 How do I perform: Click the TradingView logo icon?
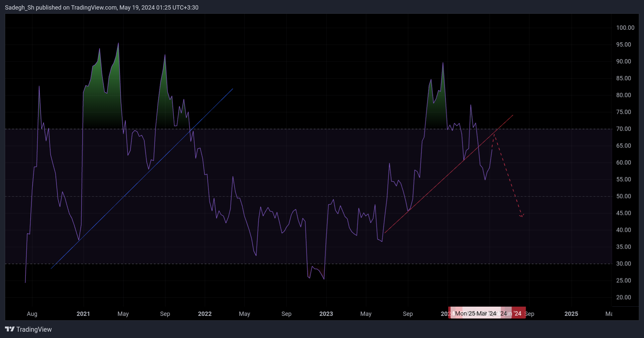tap(10, 329)
